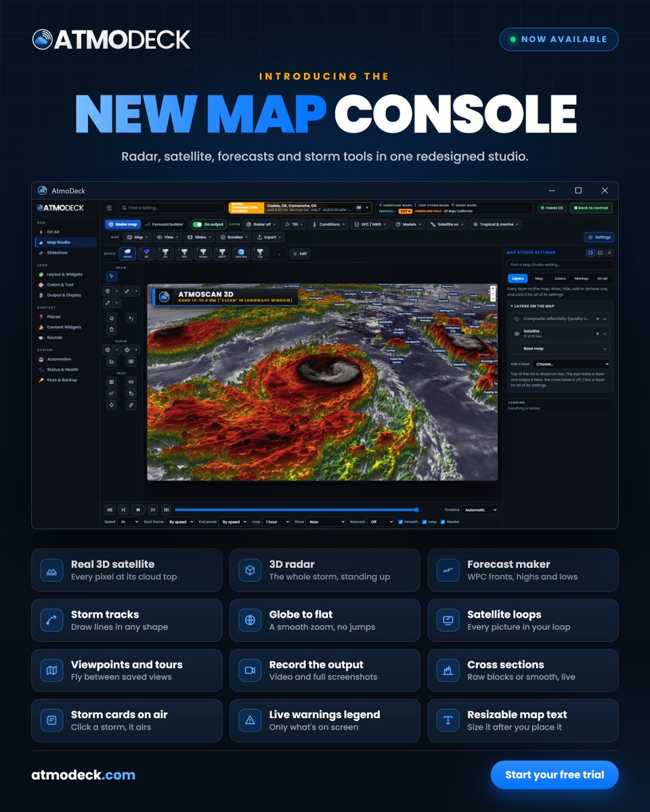Uncheck the Smooth checkbox
Image resolution: width=650 pixels, height=812 pixels.
[401, 522]
